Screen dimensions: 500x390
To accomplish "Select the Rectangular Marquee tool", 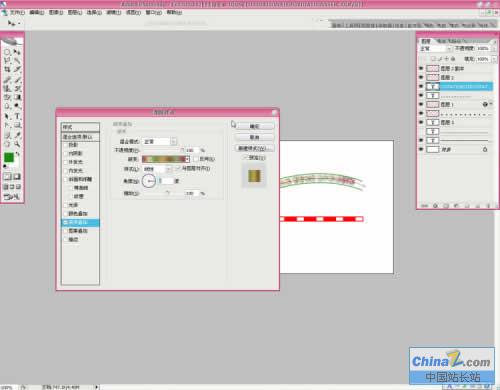I will [7, 52].
